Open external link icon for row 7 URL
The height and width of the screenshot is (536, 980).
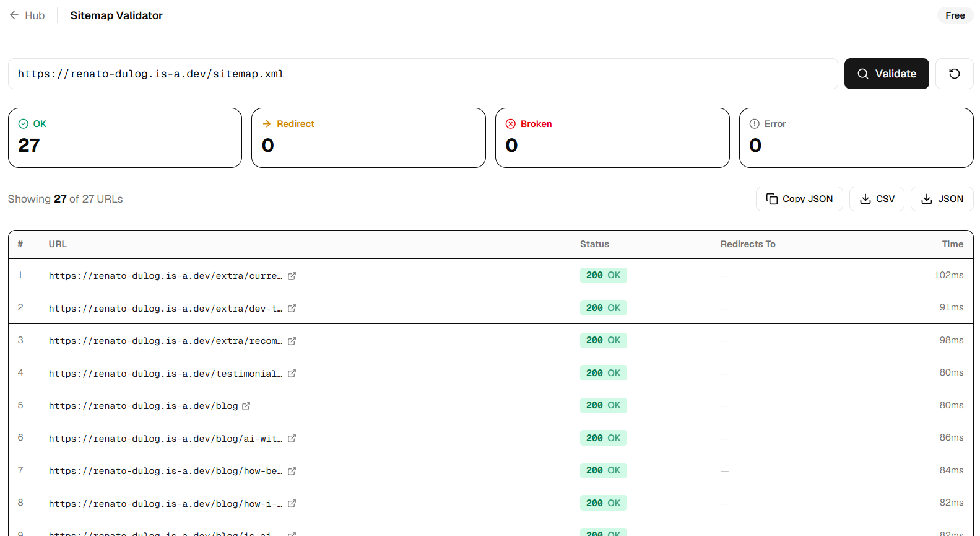[x=292, y=471]
